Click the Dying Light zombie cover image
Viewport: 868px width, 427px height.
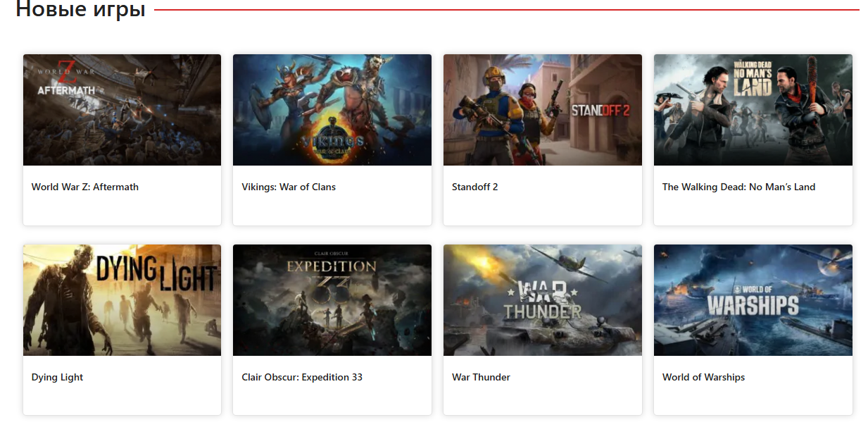[122, 300]
